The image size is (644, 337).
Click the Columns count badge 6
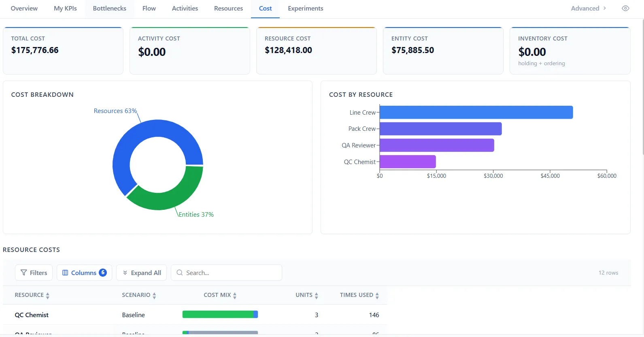(103, 273)
